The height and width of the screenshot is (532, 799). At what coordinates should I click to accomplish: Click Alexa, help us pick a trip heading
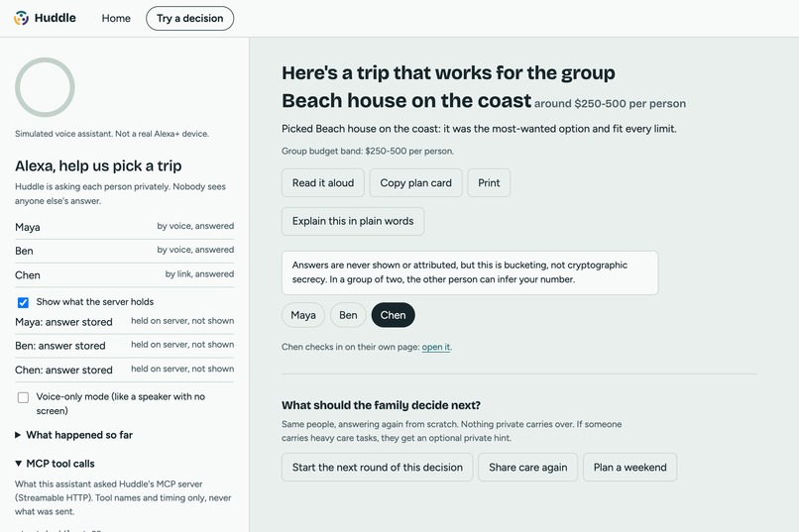(x=98, y=165)
